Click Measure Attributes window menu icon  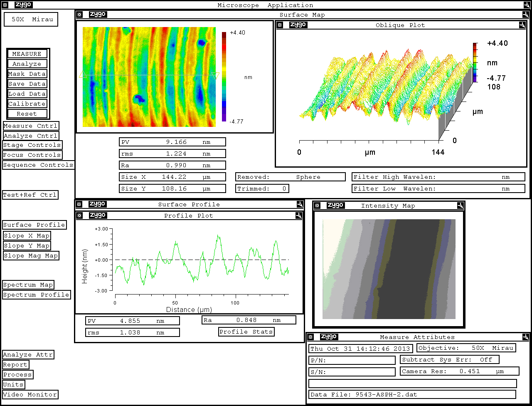311,337
